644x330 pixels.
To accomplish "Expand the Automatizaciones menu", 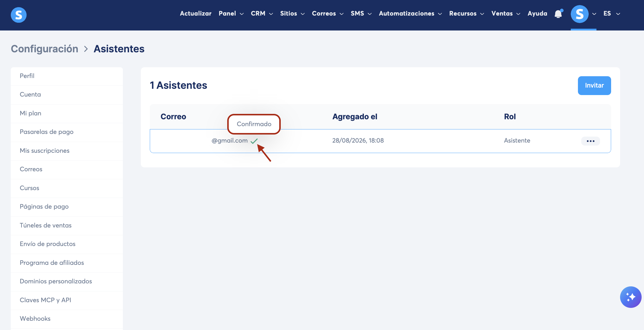I will 410,13.
